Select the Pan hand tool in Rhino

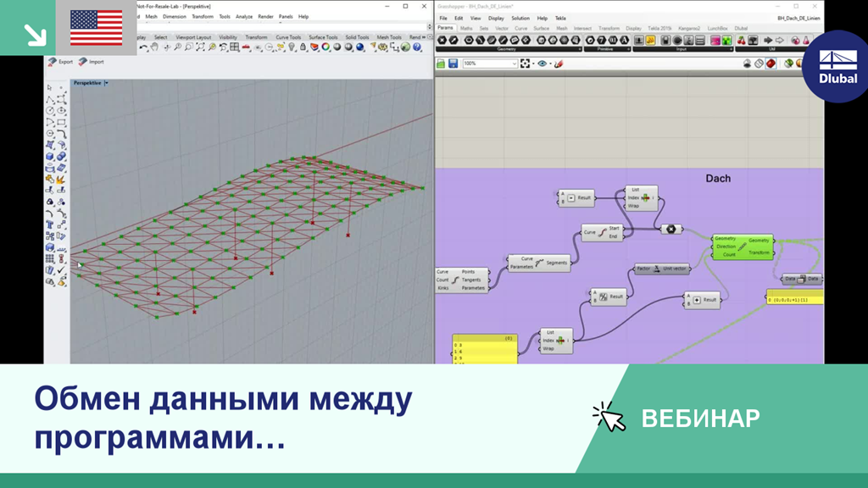tap(154, 47)
